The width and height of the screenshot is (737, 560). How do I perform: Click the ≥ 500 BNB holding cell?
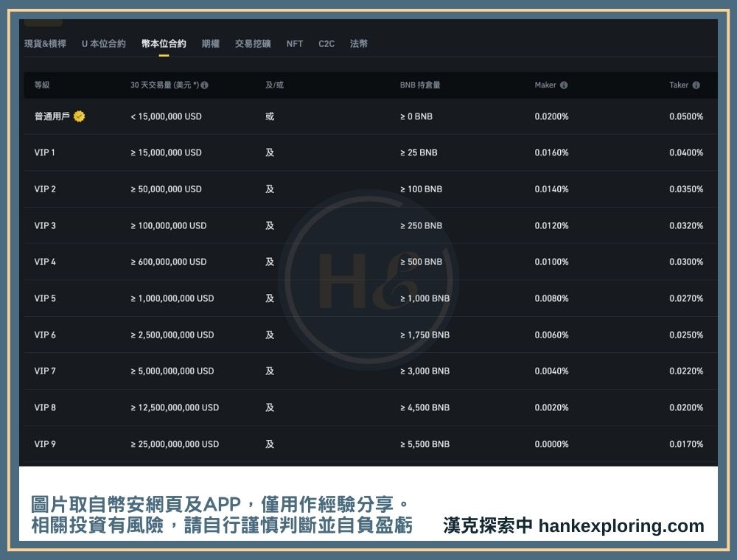coord(421,262)
